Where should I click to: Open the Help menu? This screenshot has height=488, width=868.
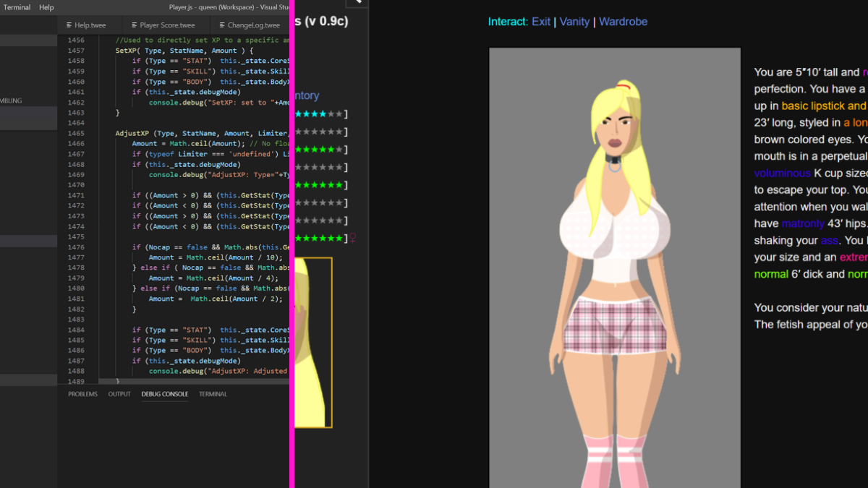[x=46, y=7]
